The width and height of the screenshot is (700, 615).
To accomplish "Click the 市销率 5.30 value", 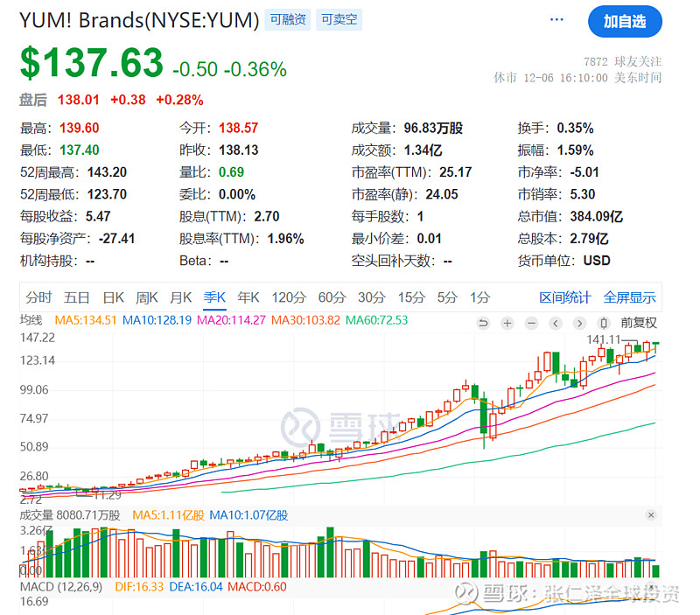I will (583, 194).
